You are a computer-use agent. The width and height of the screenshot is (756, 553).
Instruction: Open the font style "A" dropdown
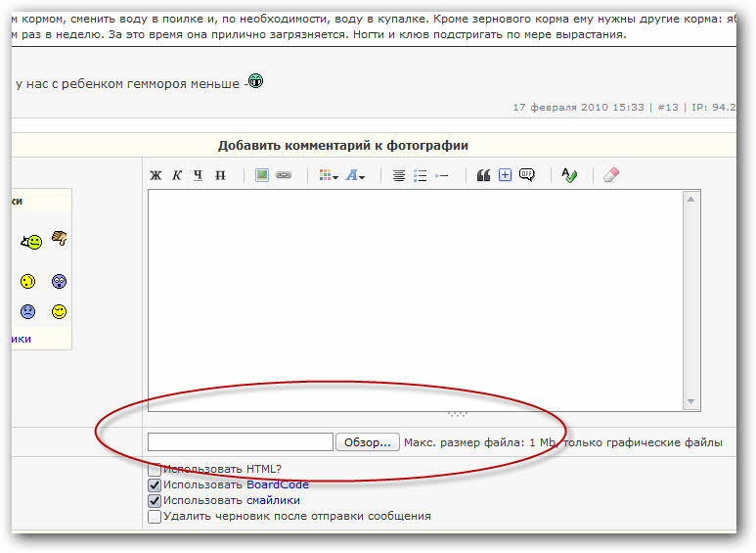tap(355, 175)
